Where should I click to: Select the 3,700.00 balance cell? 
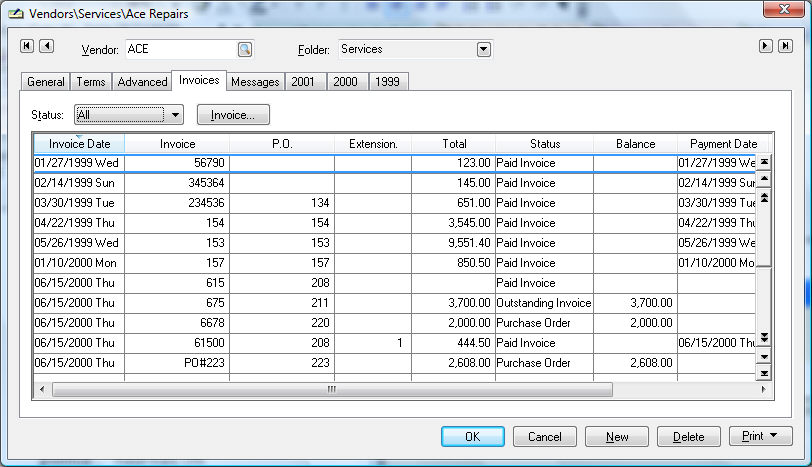coord(635,303)
